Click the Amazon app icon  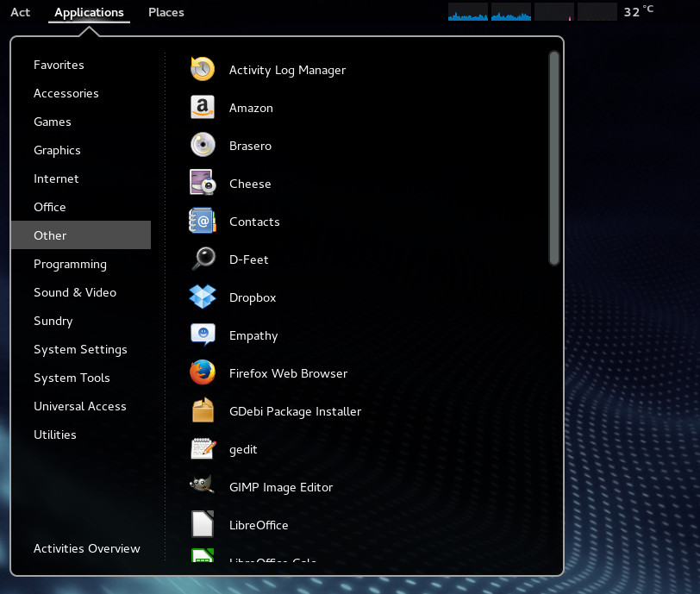pos(203,107)
